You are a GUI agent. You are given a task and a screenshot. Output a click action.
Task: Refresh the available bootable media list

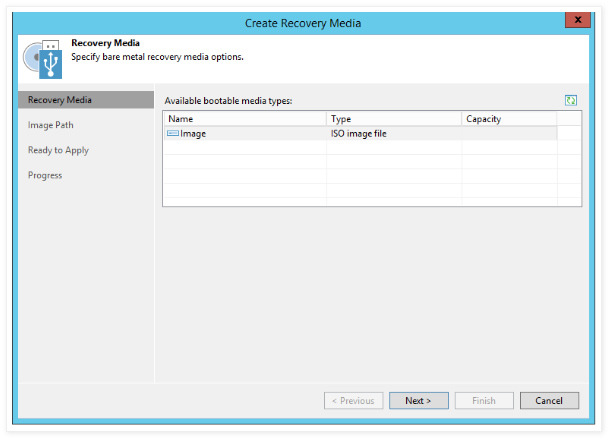[x=571, y=100]
